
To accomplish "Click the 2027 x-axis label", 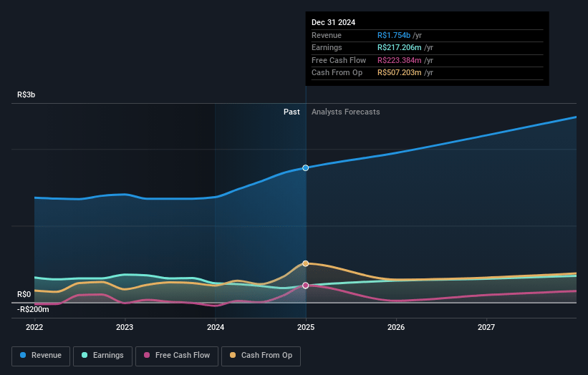I will [x=486, y=327].
